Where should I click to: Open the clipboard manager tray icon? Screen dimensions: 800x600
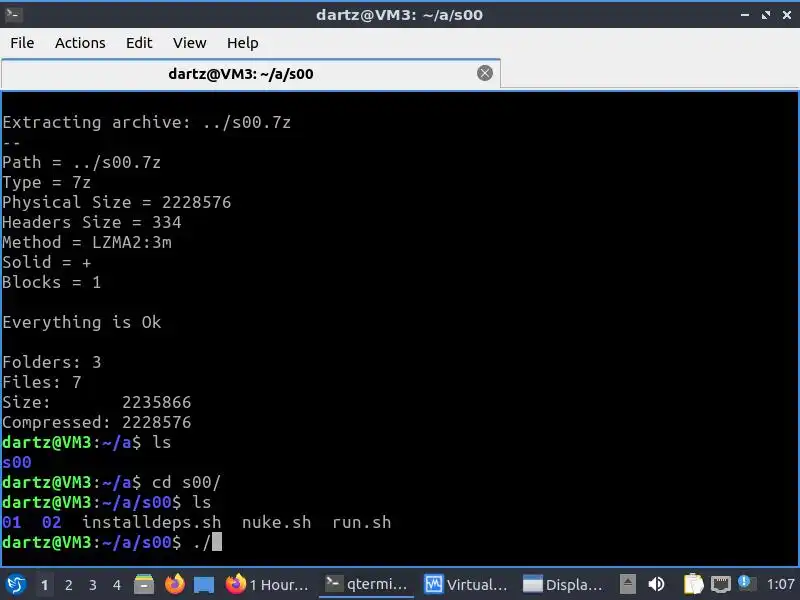693,584
